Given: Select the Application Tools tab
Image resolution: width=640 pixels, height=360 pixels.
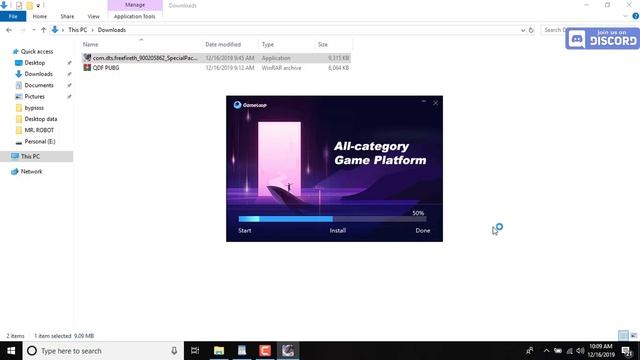Looking at the screenshot, I should coord(135,16).
